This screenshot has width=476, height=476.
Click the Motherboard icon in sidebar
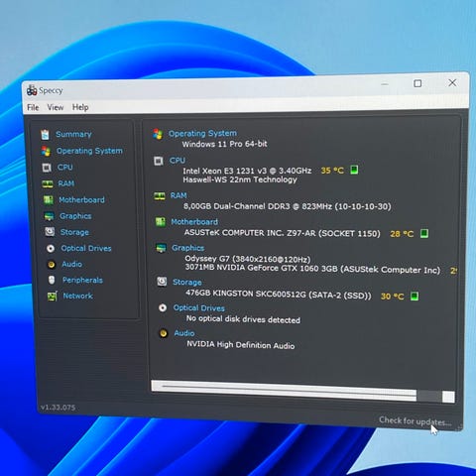coord(49,199)
